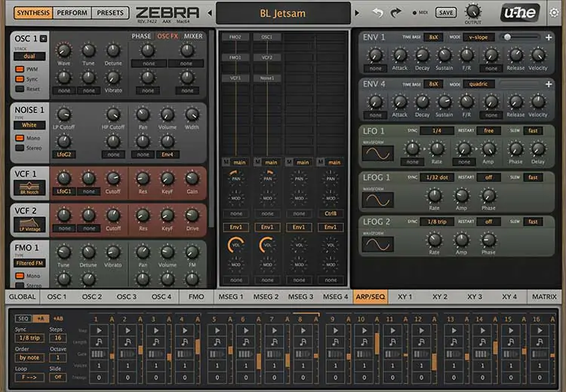566x392 pixels.
Task: Click the redo arrow icon
Action: pos(396,13)
